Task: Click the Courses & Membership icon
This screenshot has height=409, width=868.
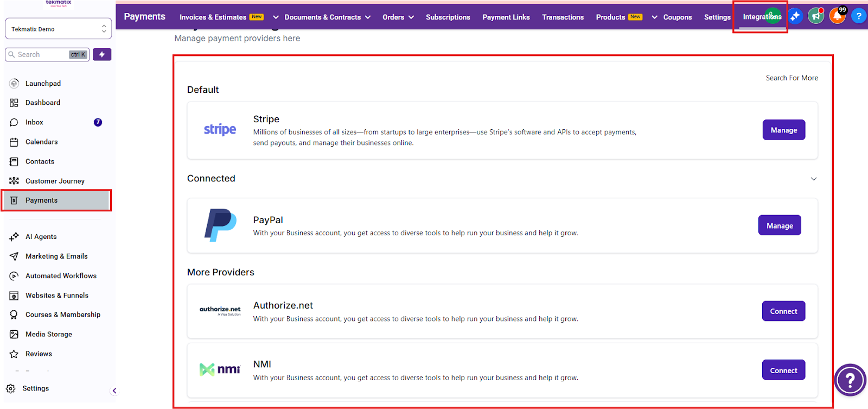Action: [x=14, y=314]
